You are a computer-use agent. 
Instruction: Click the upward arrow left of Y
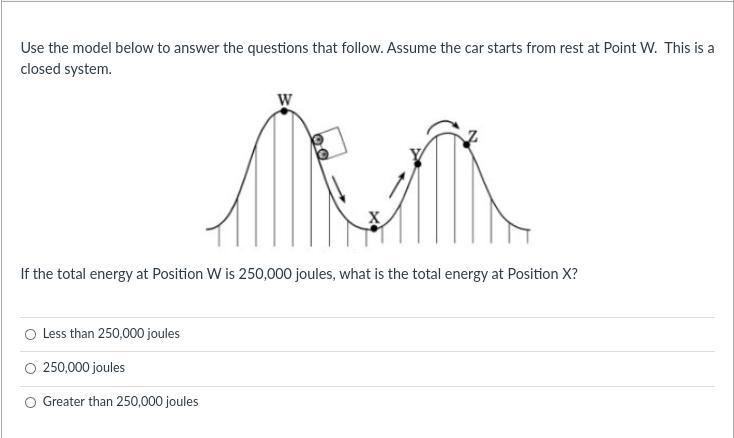click(x=398, y=183)
